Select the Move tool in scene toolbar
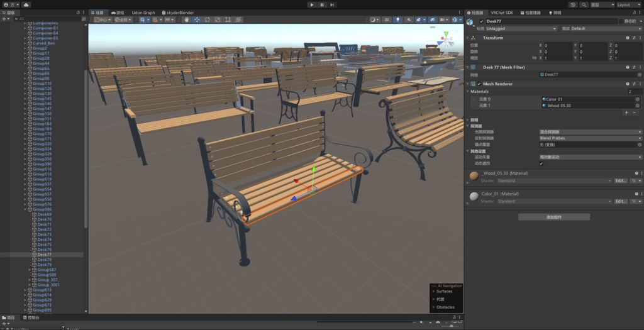The width and height of the screenshot is (644, 330). click(x=197, y=19)
